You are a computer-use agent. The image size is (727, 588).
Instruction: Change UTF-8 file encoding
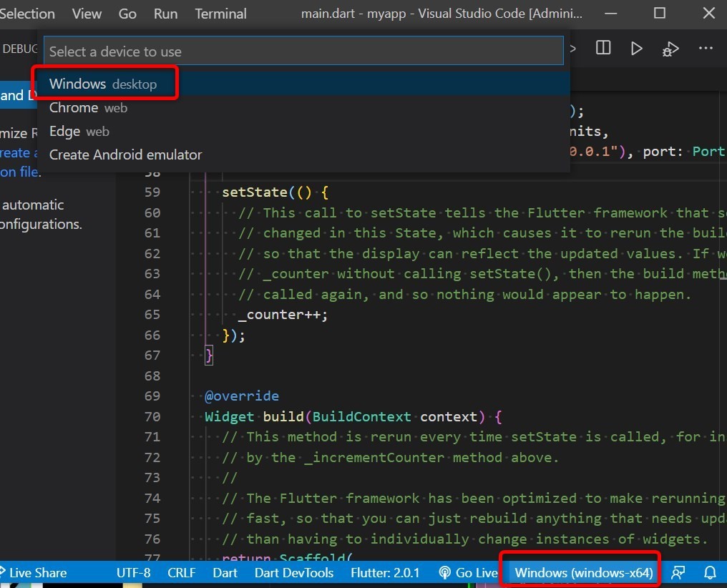[134, 573]
